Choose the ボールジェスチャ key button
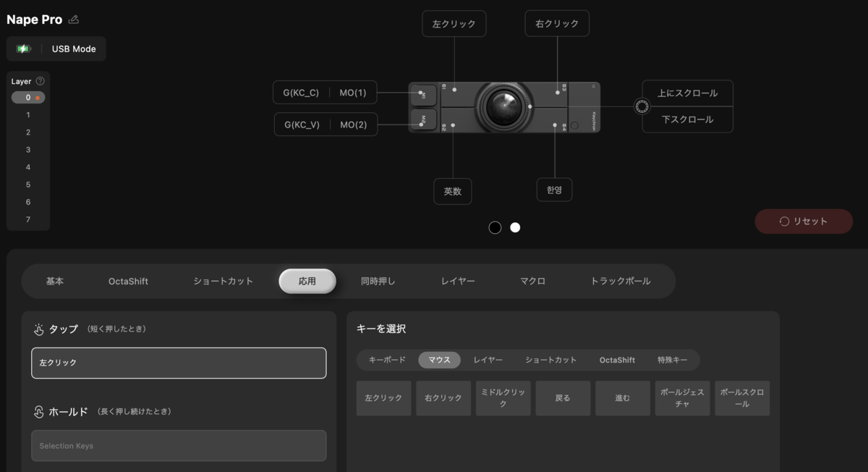Image resolution: width=868 pixels, height=472 pixels. tap(682, 398)
